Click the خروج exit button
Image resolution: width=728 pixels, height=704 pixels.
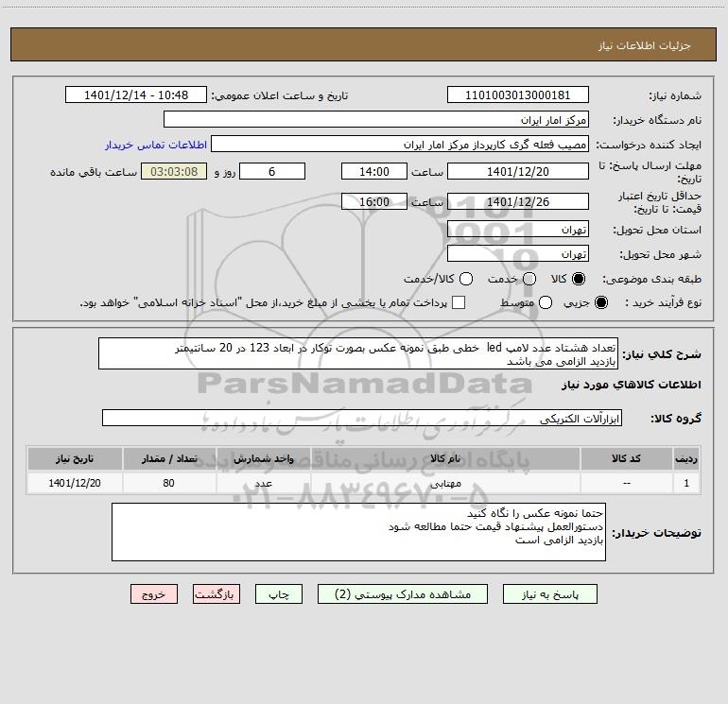point(154,594)
